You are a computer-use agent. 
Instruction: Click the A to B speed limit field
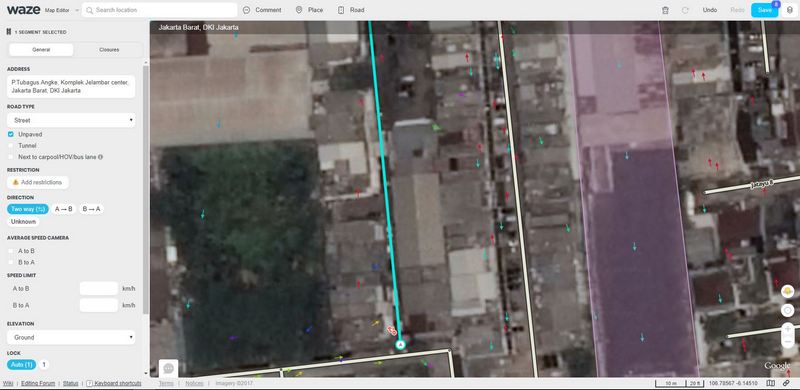tap(98, 288)
